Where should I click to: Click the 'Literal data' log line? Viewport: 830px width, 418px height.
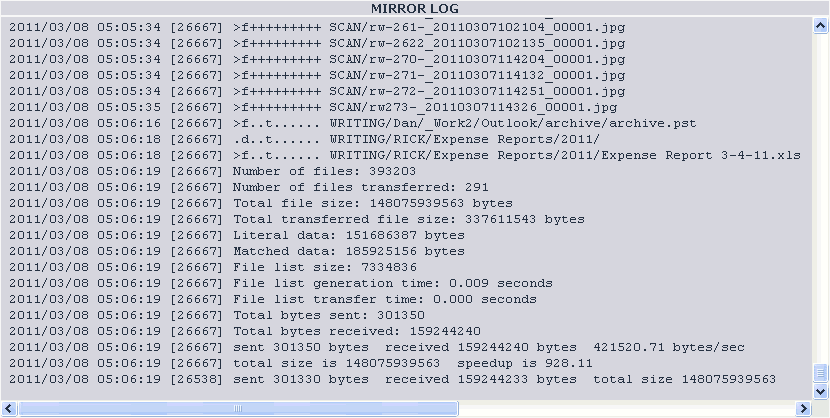237,235
